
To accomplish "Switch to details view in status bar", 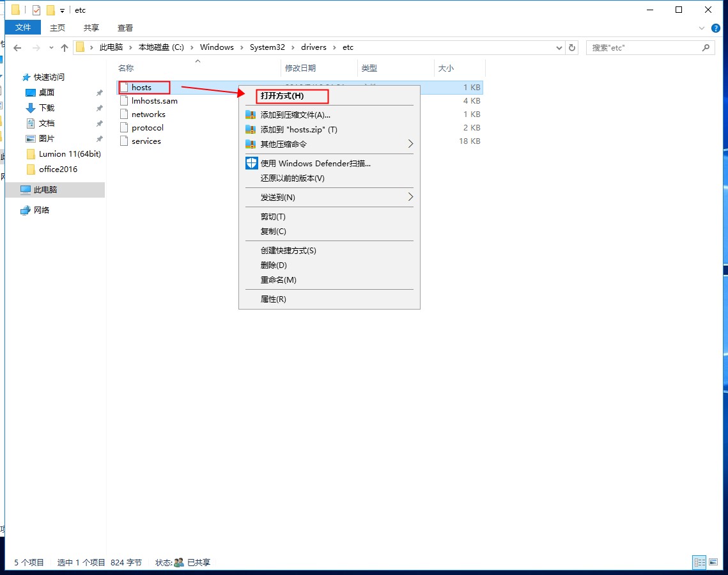I will pos(699,562).
